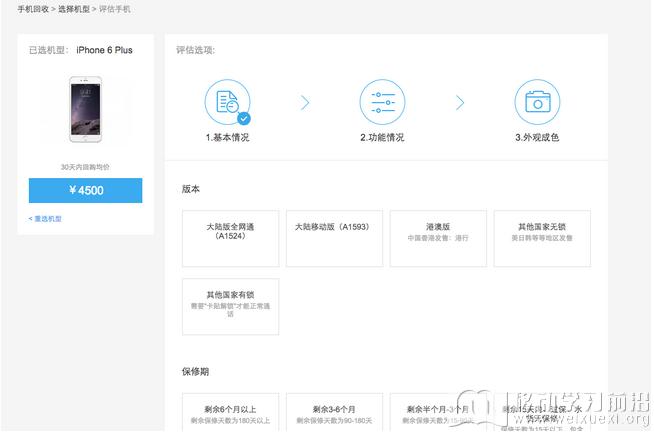Go to 选择机型 breadcrumb
Image resolution: width=654 pixels, height=432 pixels.
coord(74,9)
